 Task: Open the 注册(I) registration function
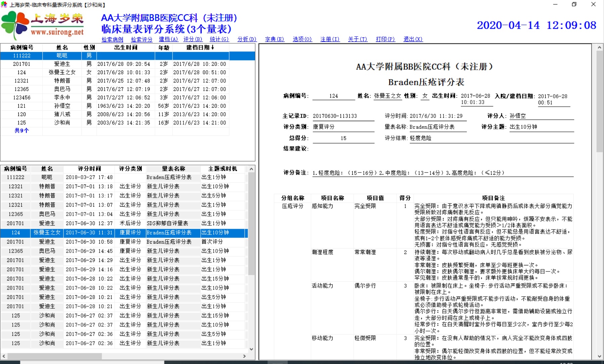coord(329,39)
